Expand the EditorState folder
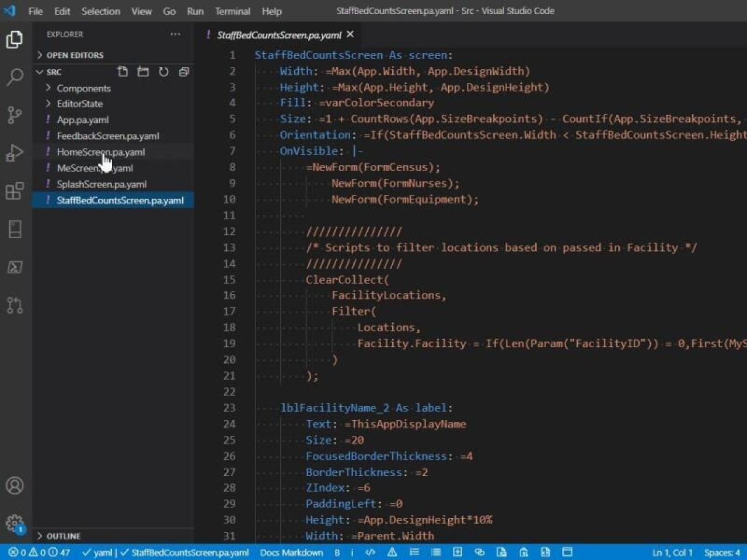 point(79,104)
